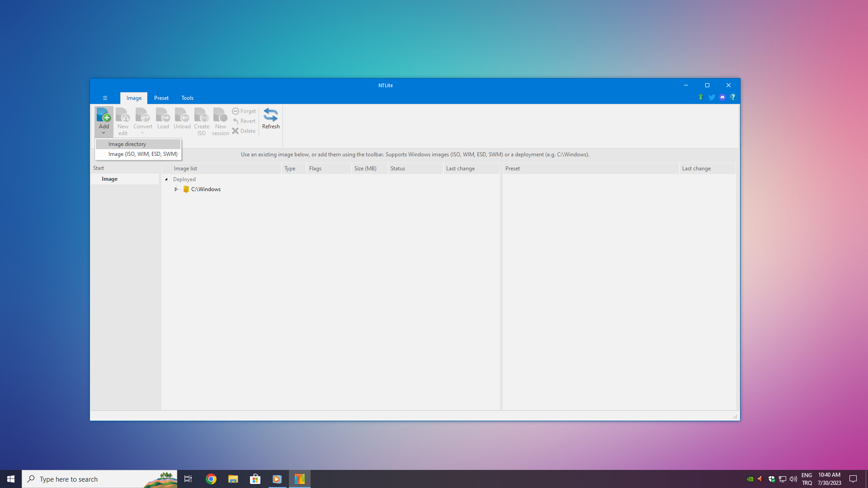Choose Image (ISO, WIM, ESD, SWM) option
This screenshot has height=488, width=868.
click(x=142, y=154)
